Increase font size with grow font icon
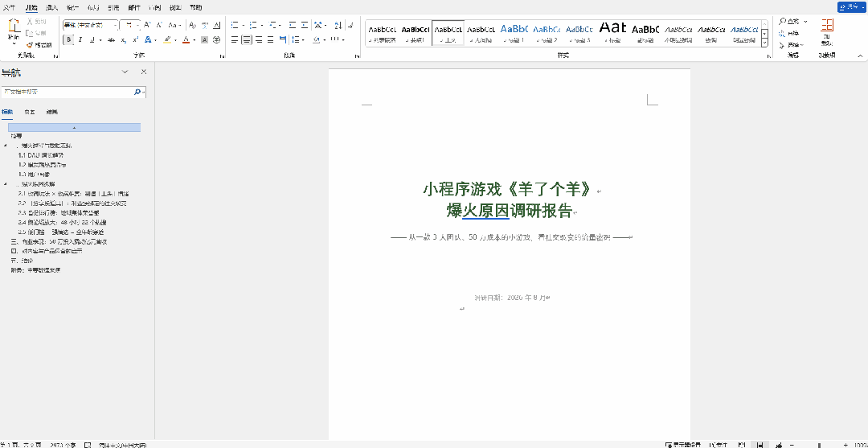 click(x=147, y=25)
